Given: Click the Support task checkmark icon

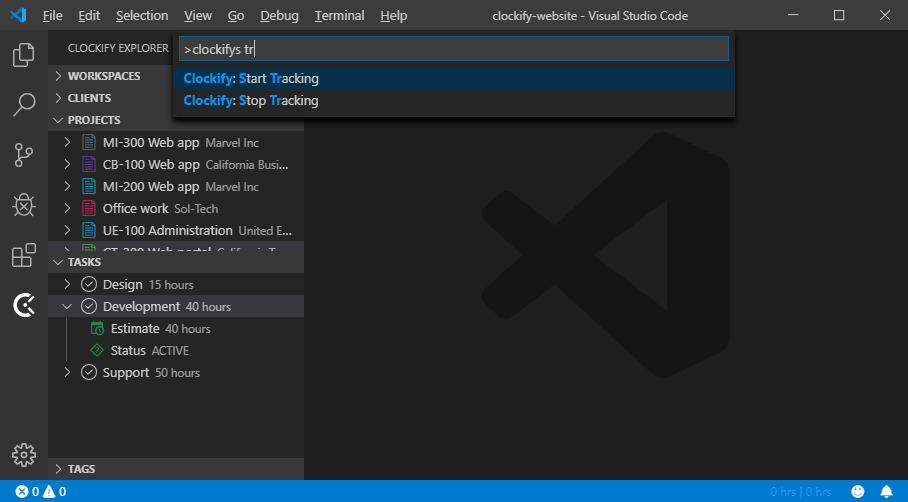Looking at the screenshot, I should pyautogui.click(x=89, y=372).
